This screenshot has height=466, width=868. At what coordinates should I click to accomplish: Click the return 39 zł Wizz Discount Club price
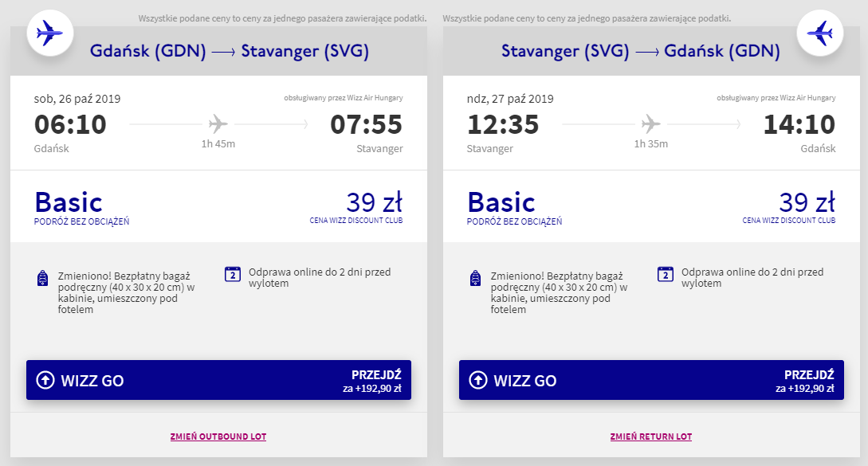coord(807,202)
